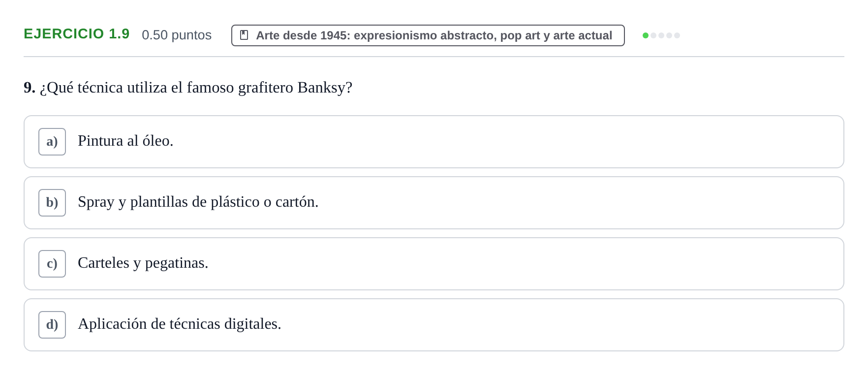Screen dimensions: 868x376
Task: Open the 'Arte desde 1945' topic tag
Action: pyautogui.click(x=428, y=35)
